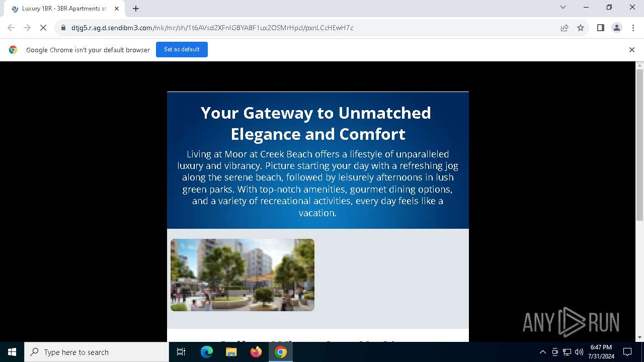
Task: Open the taskbar clock showing 6:47 PM
Action: coord(601,352)
